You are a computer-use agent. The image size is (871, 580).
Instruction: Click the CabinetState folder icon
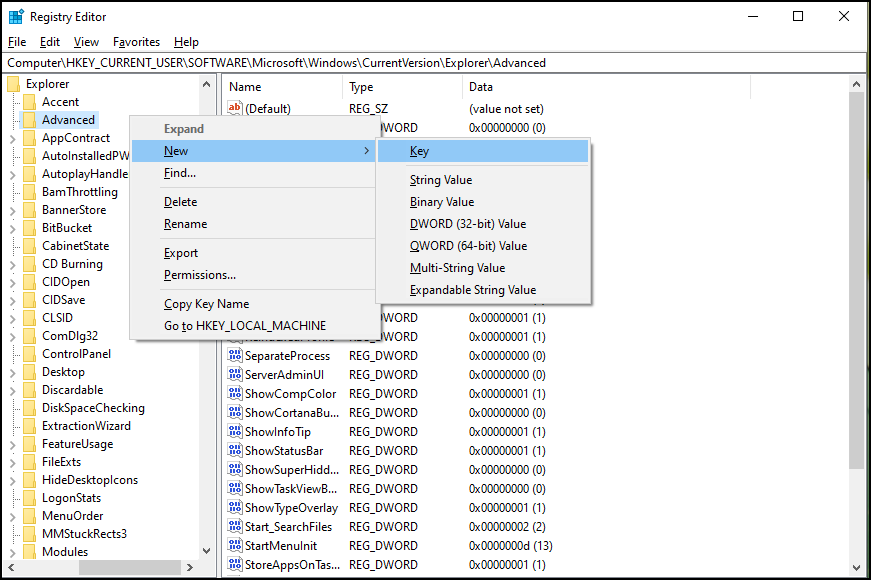tap(29, 246)
